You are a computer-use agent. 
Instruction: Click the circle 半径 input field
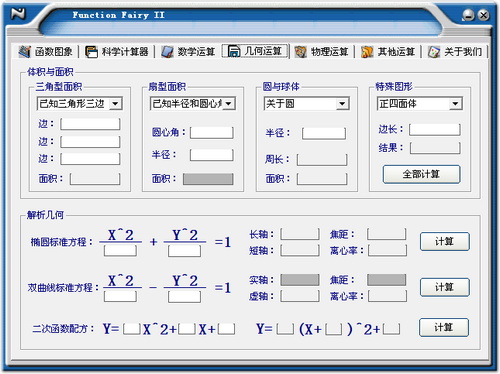[x=324, y=133]
